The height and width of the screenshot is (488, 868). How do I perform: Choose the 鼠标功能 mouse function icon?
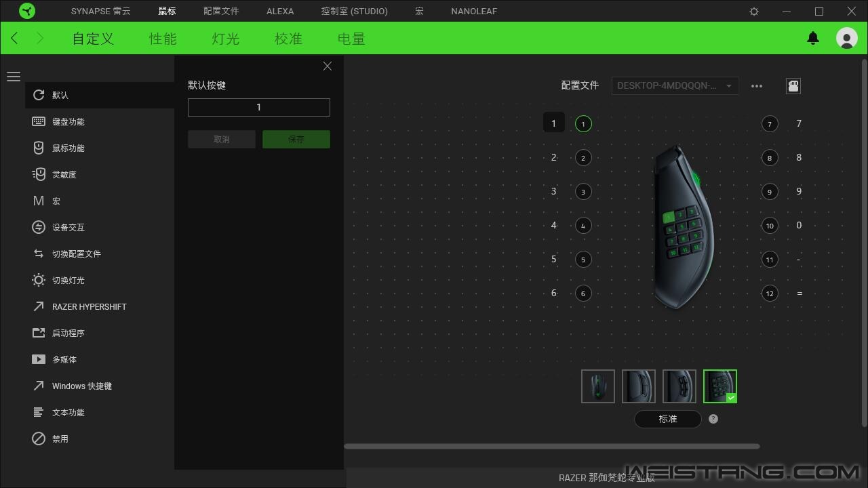pyautogui.click(x=39, y=148)
